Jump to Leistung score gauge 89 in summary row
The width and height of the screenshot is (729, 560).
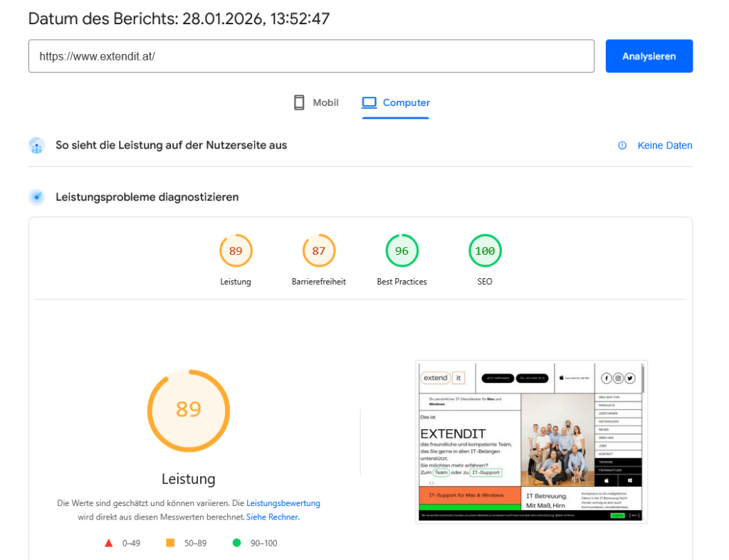pos(236,251)
